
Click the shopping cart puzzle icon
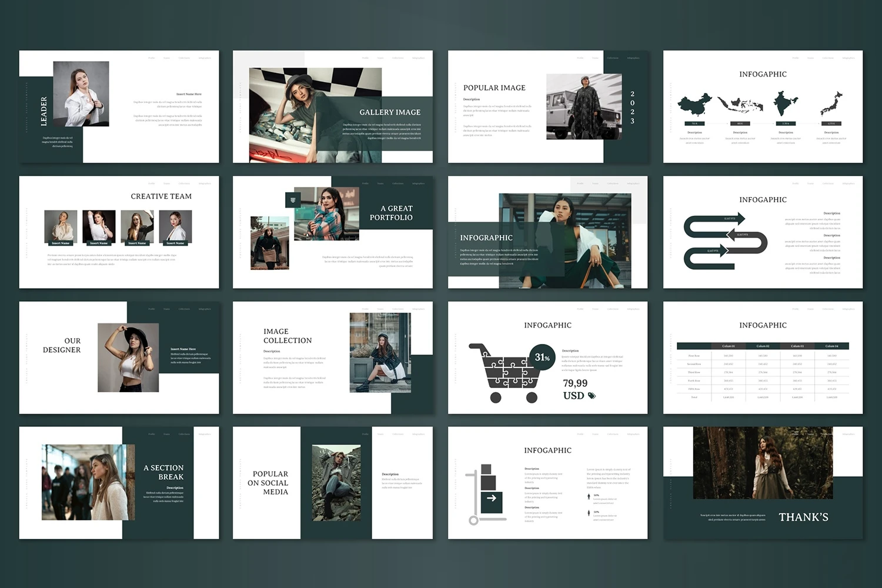(503, 373)
